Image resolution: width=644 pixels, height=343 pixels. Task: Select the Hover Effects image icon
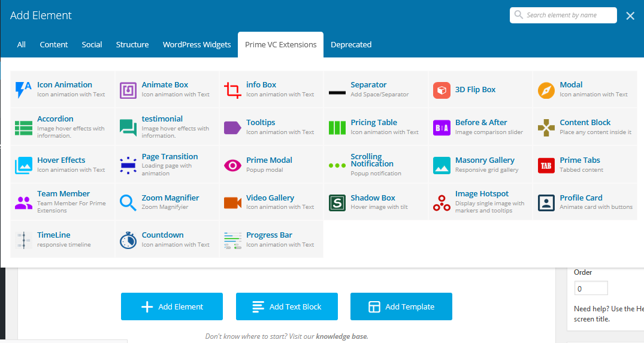23,165
